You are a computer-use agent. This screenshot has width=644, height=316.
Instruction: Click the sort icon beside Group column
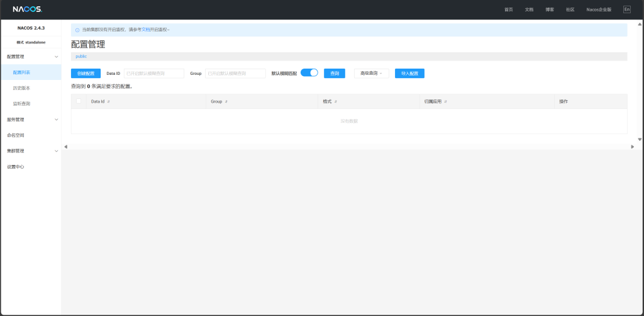pyautogui.click(x=226, y=101)
